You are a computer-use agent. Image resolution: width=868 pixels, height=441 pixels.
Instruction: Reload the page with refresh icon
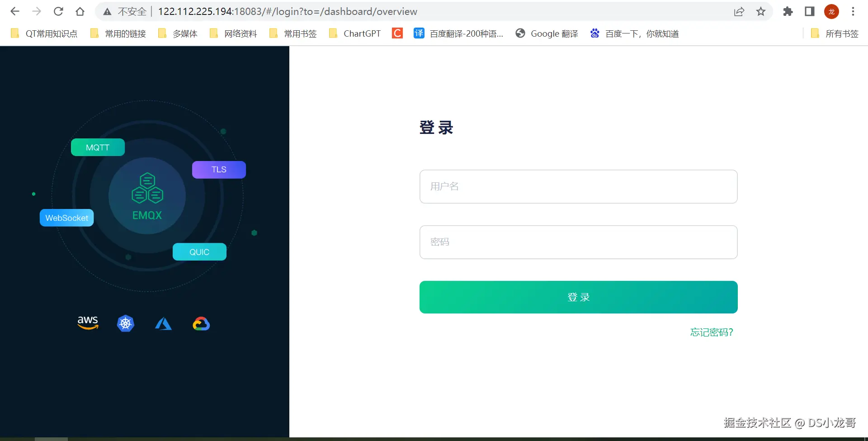(58, 11)
